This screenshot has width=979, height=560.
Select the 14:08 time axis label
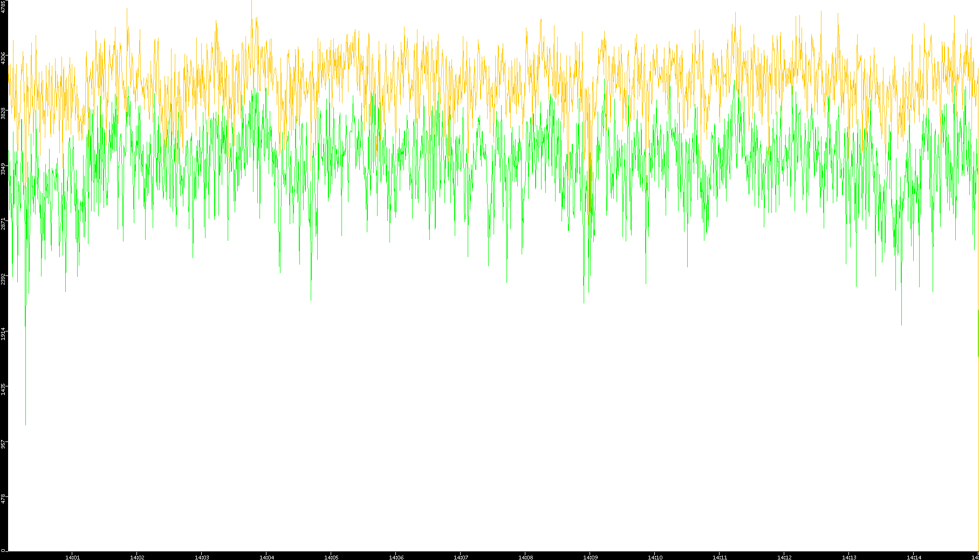pos(525,557)
